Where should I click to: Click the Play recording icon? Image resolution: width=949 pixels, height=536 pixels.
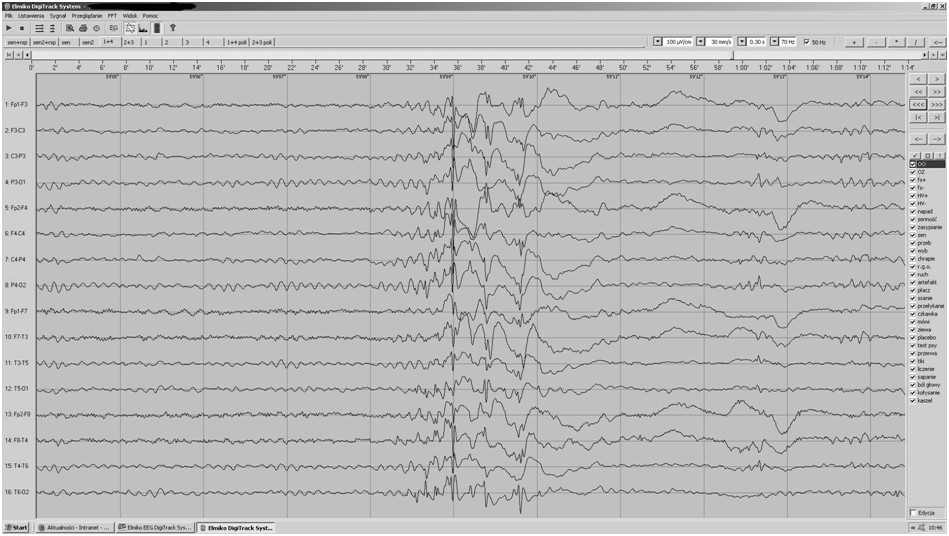pyautogui.click(x=9, y=28)
